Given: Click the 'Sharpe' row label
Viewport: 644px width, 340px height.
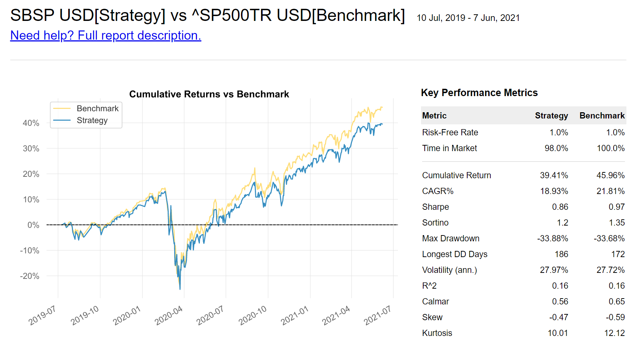Looking at the screenshot, I should [x=435, y=207].
